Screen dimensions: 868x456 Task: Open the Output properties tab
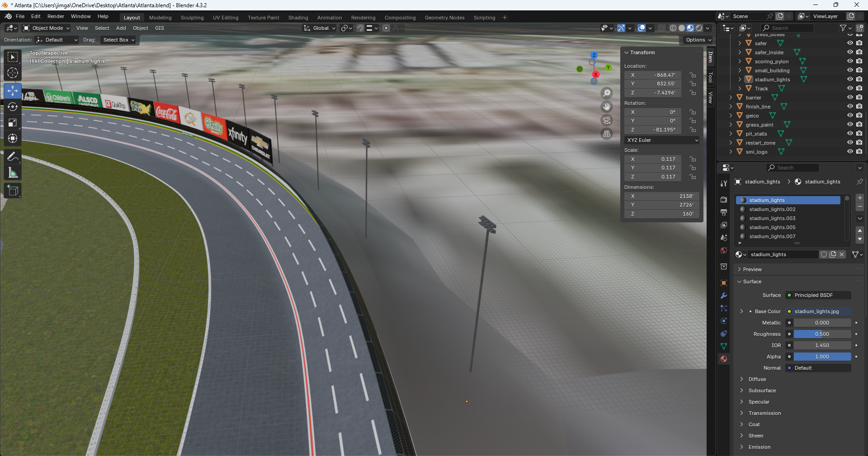click(x=724, y=212)
